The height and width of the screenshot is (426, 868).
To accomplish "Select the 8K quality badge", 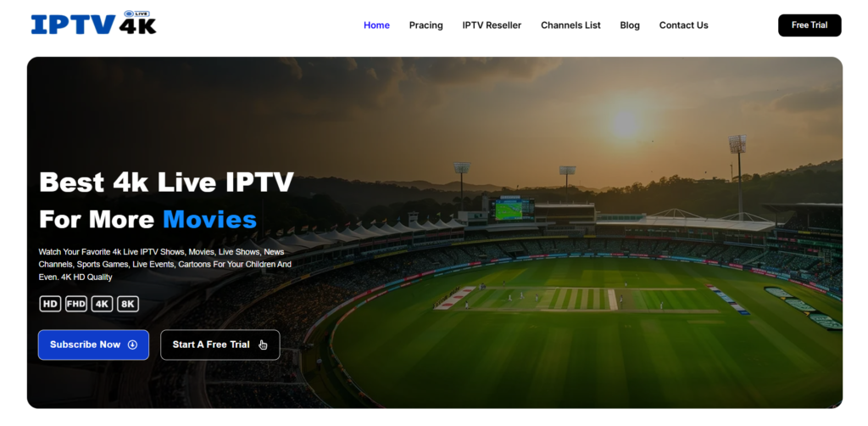I will coord(128,304).
